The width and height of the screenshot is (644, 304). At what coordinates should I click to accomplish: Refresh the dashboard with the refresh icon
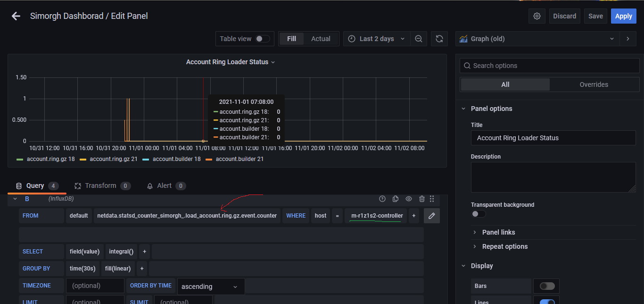click(439, 39)
